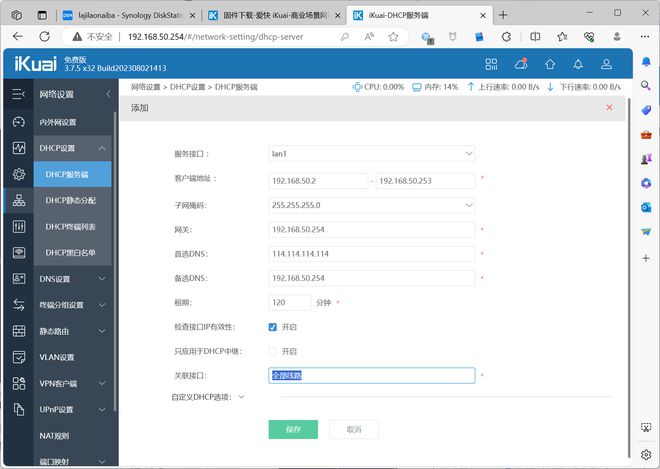660x469 pixels.
Task: Uncheck 检查接口IP有效性 checkbox
Action: tap(273, 327)
